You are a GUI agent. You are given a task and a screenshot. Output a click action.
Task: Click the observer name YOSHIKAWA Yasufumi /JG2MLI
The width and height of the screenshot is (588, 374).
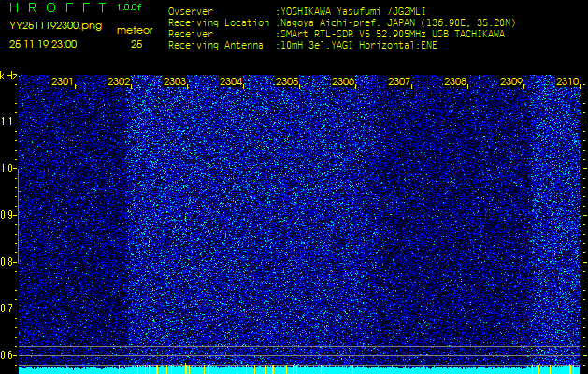point(353,11)
